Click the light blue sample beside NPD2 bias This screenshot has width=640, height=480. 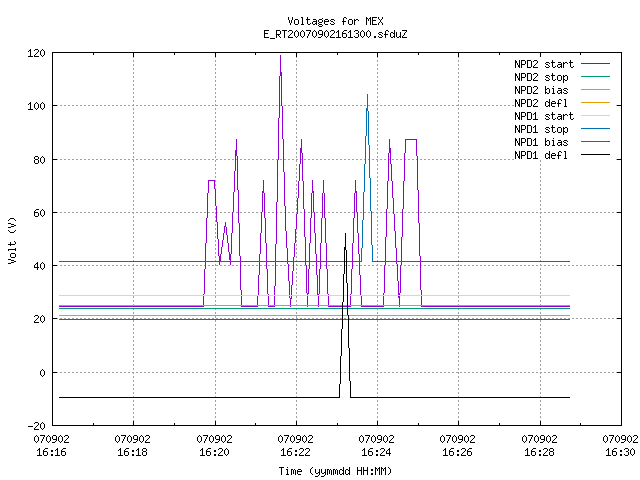[x=595, y=89]
